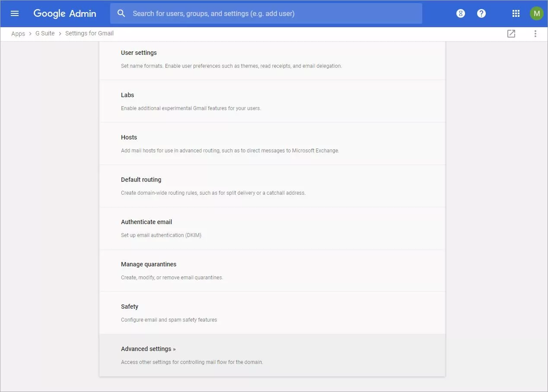Open the M account avatar
This screenshot has height=392, width=548.
(x=537, y=13)
